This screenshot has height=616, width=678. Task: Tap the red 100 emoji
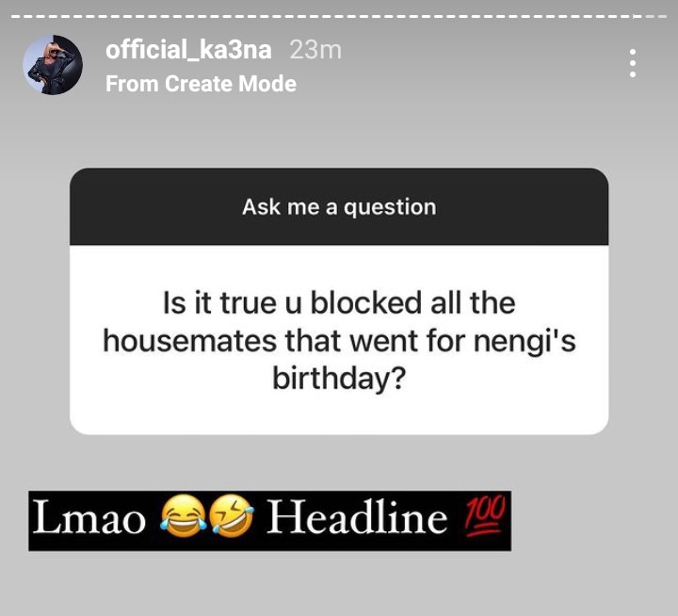tap(484, 516)
